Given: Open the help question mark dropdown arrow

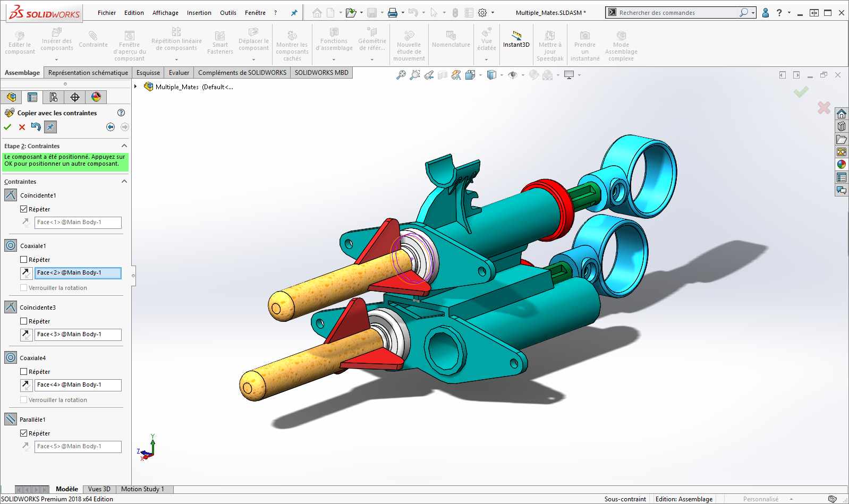Looking at the screenshot, I should [x=789, y=13].
